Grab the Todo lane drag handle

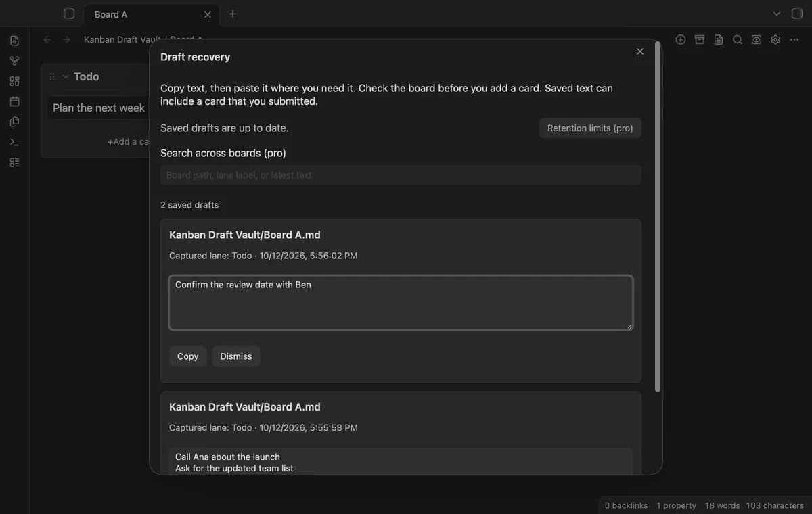click(52, 77)
